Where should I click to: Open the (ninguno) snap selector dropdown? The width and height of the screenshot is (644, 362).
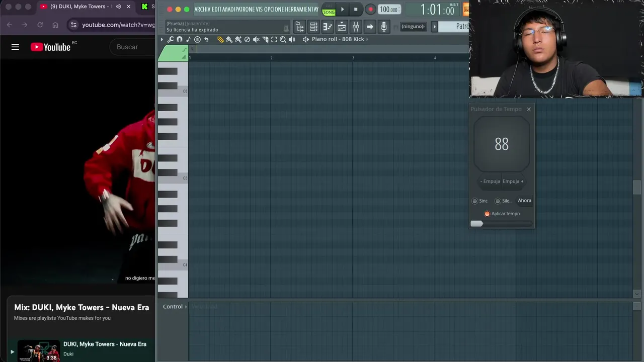[413, 27]
